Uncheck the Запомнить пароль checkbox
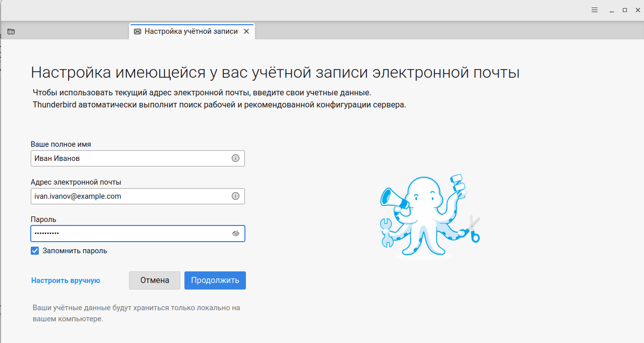The height and width of the screenshot is (343, 644). pyautogui.click(x=35, y=251)
